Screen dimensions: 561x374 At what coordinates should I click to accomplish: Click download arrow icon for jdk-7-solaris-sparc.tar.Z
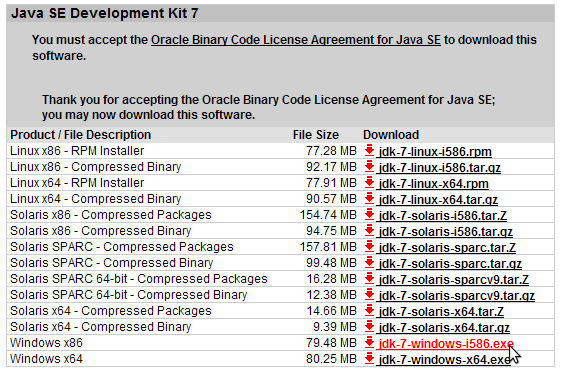[x=369, y=247]
